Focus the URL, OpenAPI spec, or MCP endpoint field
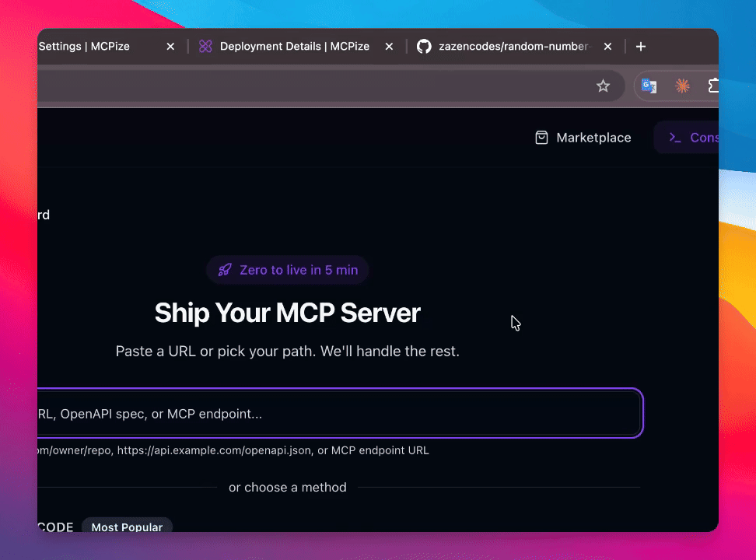This screenshot has height=560, width=756. click(340, 413)
